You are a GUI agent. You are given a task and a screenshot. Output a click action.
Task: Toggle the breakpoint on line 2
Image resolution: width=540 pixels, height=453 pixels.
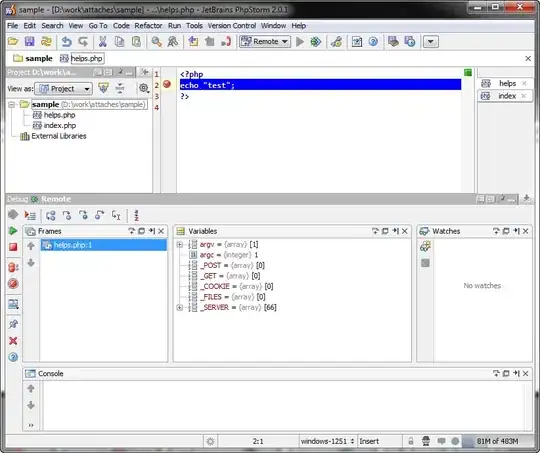click(x=167, y=84)
